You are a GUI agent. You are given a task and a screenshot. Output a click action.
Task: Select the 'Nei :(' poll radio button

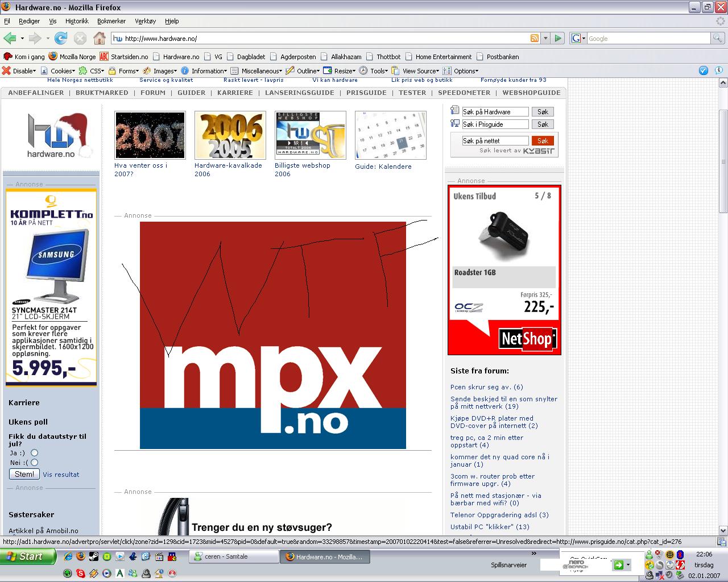click(34, 463)
